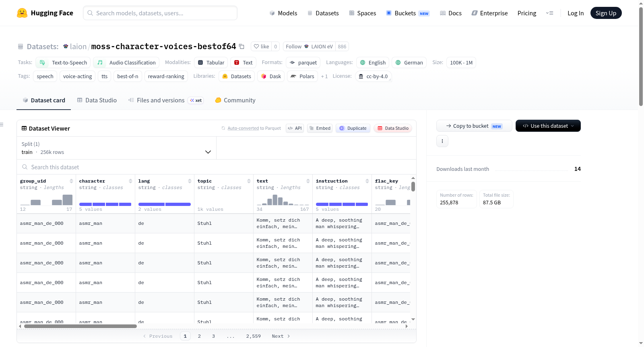Open the Datasets library tag
The height and width of the screenshot is (347, 644).
tap(237, 76)
